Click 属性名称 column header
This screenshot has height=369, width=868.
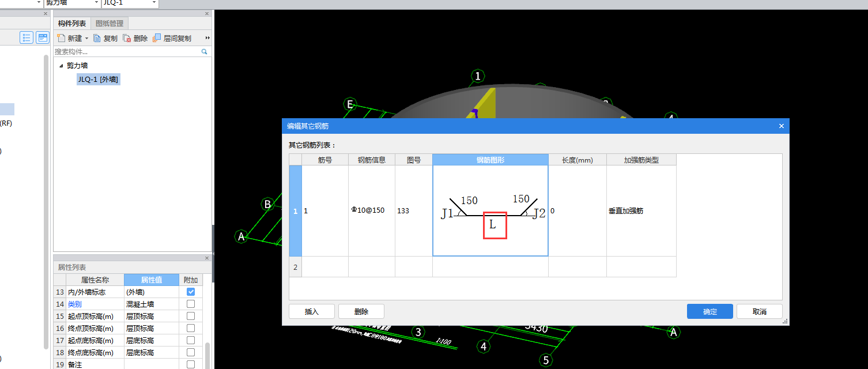click(x=95, y=280)
